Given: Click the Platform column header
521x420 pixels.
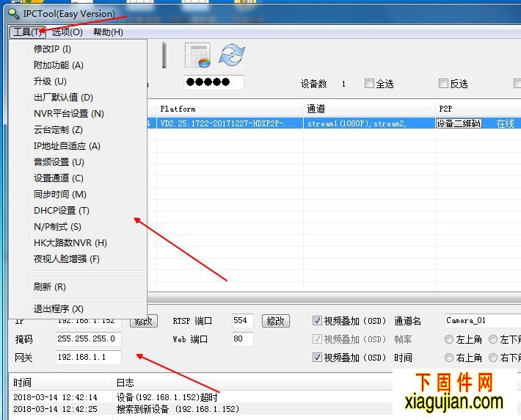Looking at the screenshot, I should pyautogui.click(x=230, y=109).
